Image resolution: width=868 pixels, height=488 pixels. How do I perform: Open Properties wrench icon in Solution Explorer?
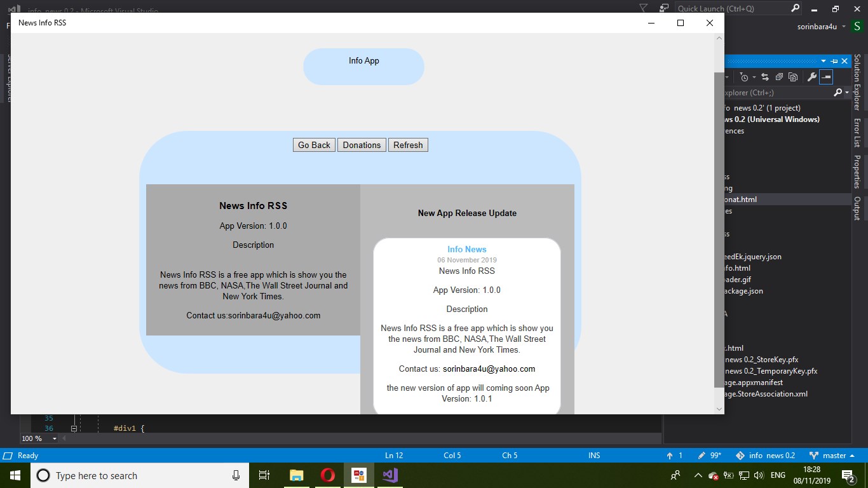811,77
